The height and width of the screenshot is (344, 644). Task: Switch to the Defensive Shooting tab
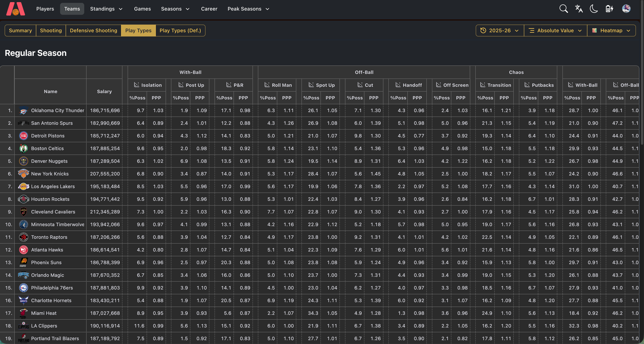point(93,31)
